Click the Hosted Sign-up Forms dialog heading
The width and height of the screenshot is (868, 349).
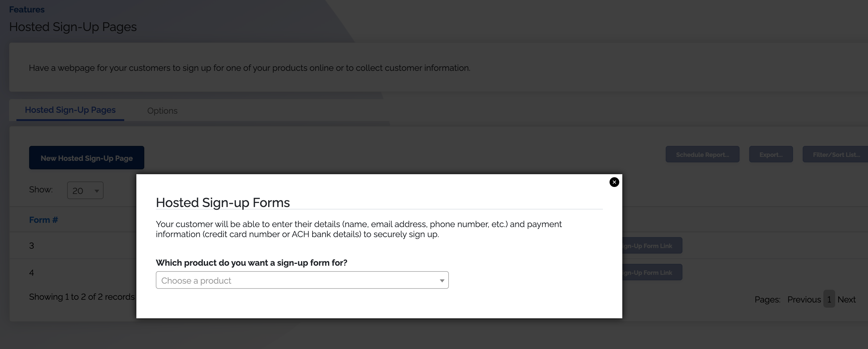coord(223,202)
